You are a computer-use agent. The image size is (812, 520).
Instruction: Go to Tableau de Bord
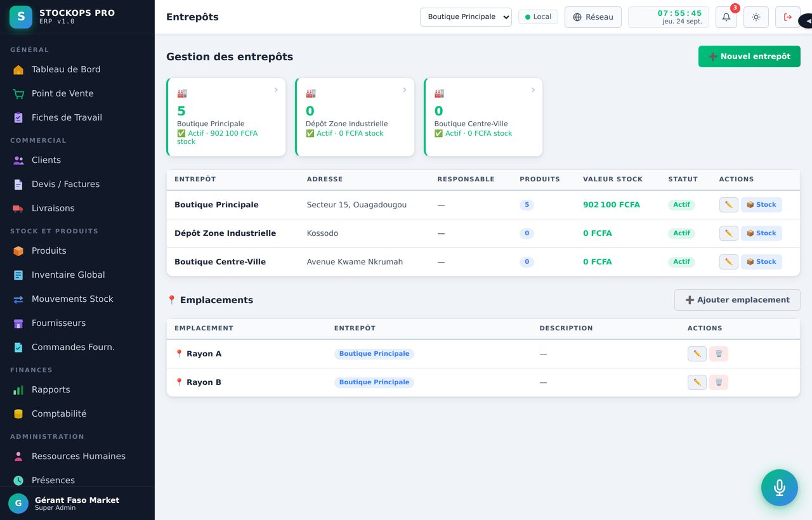point(77,70)
